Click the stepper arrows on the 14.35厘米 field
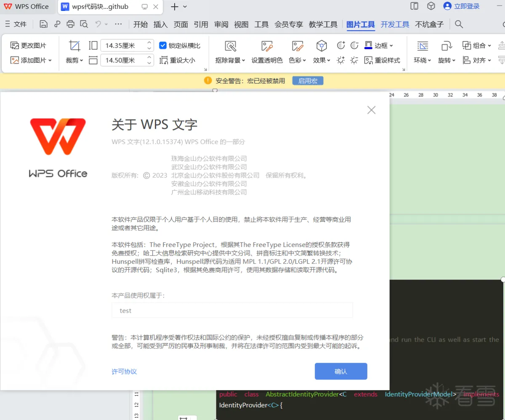Viewport: 505px width, 420px height. pyautogui.click(x=149, y=45)
